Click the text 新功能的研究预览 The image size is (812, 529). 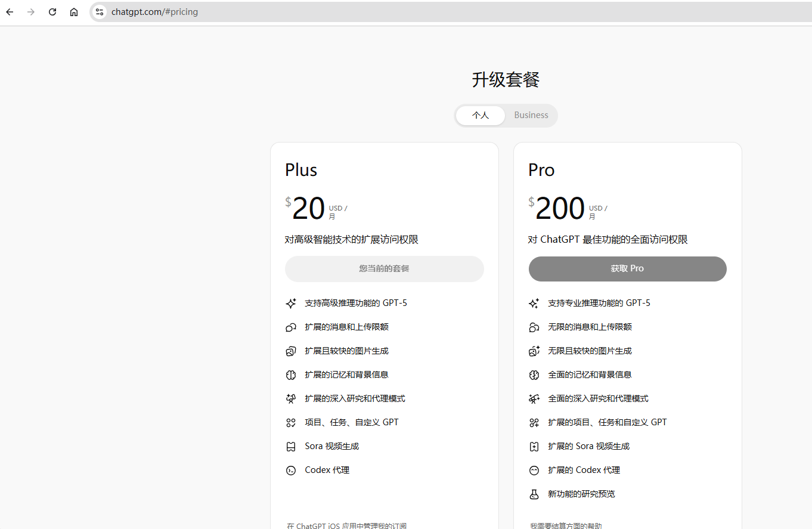pos(582,494)
